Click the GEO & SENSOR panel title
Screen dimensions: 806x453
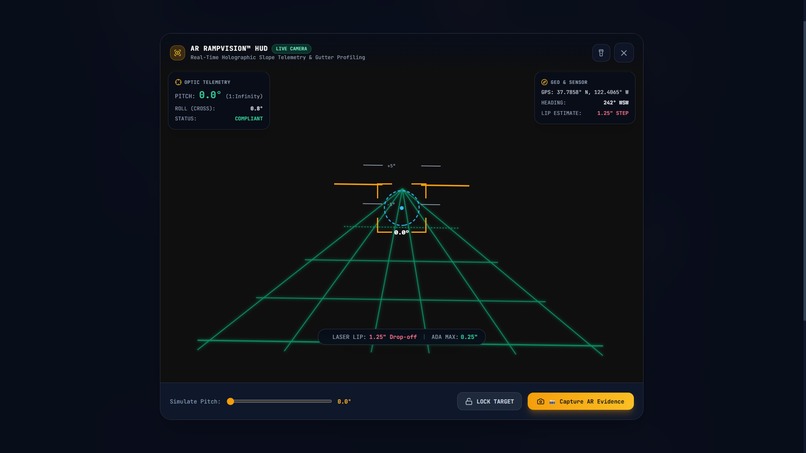click(x=569, y=82)
